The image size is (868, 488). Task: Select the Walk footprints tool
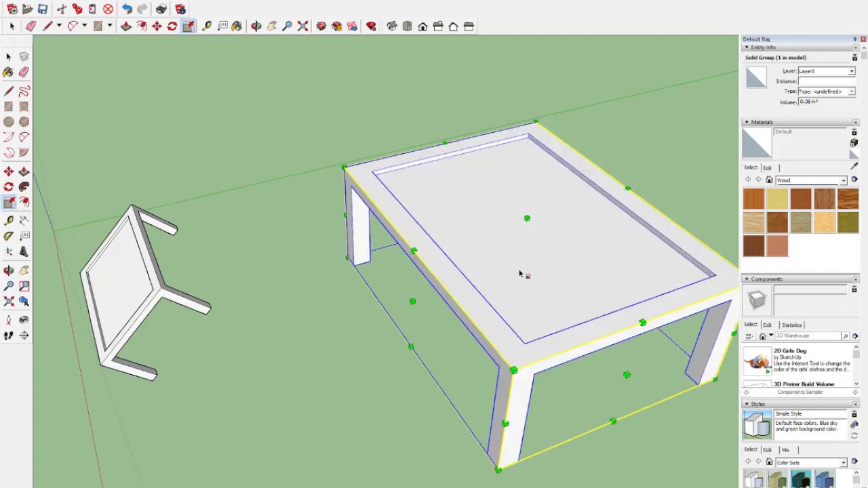(x=8, y=335)
